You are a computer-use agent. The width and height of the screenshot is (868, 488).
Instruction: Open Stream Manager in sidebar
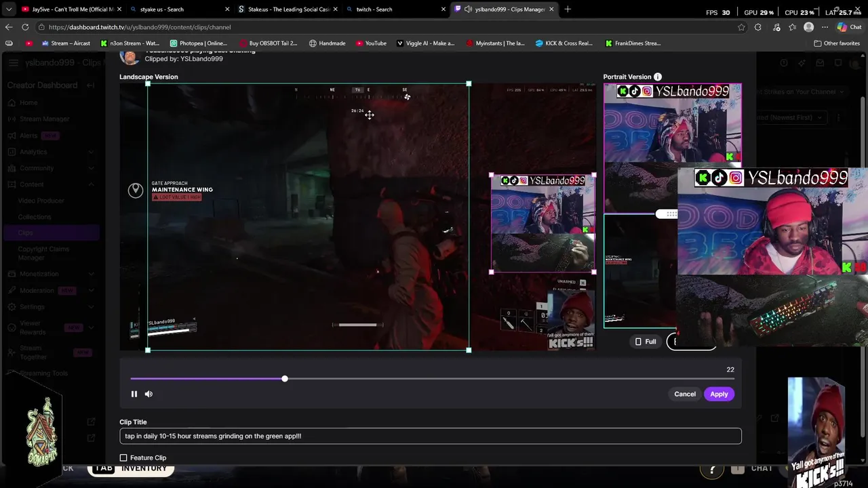[x=45, y=119]
